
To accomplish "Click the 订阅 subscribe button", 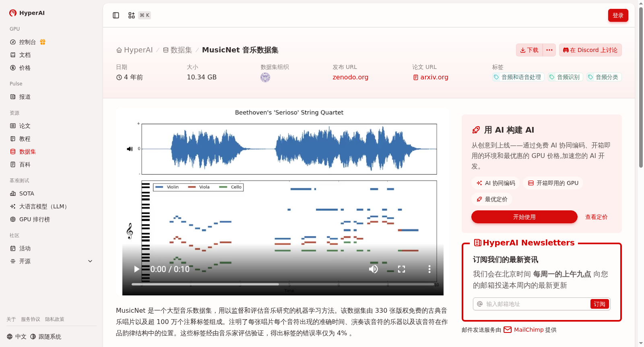I will [x=599, y=304].
